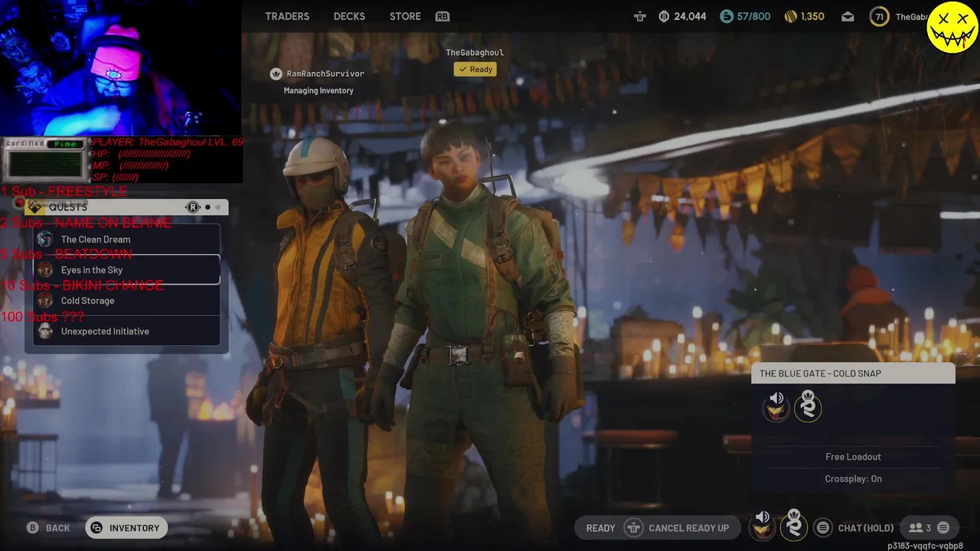Click the Managing Inventory status text
Viewport: 980px width, 551px height.
[318, 90]
